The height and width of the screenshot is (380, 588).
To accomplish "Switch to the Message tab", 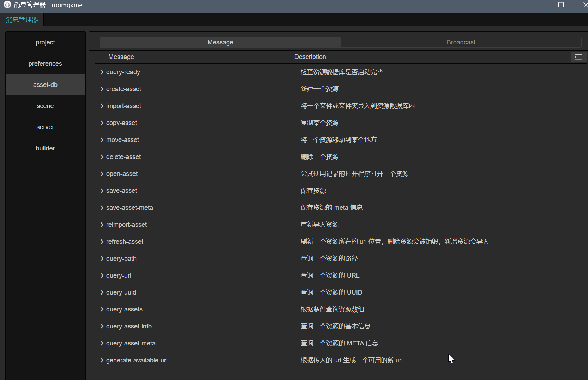I will point(220,42).
